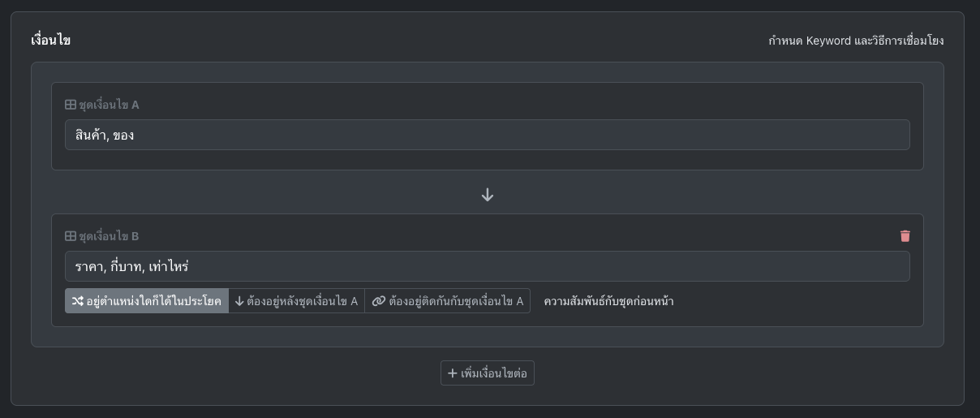Click the ชุดเงื่อนไข A label
Image resolution: width=980 pixels, height=418 pixels.
click(109, 105)
